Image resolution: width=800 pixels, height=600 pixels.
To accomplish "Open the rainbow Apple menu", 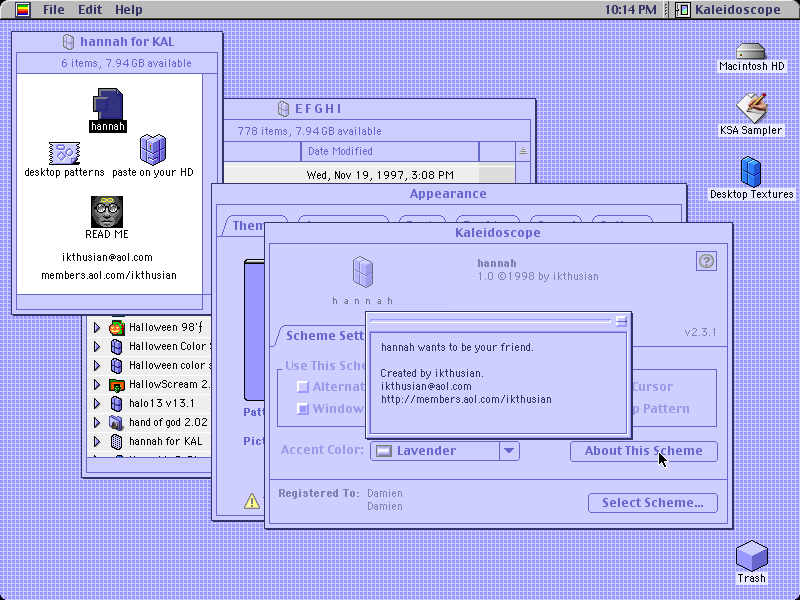I will click(23, 10).
